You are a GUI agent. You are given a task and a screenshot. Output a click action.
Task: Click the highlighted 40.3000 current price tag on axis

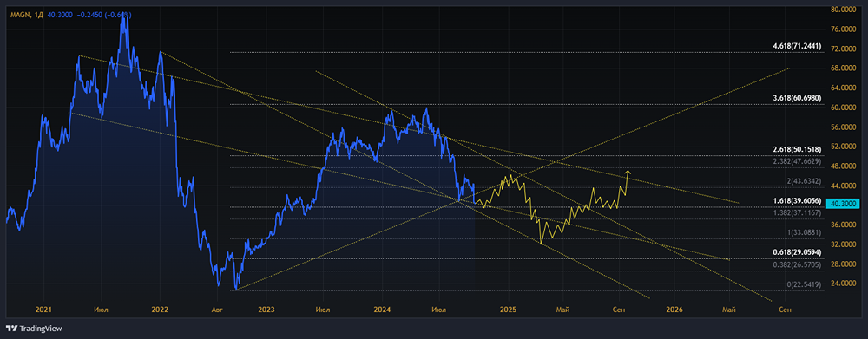(842, 204)
